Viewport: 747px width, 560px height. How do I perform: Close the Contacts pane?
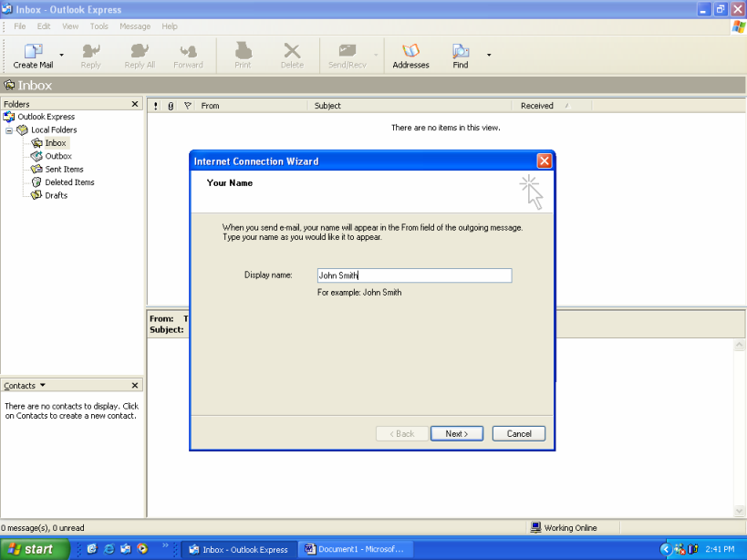[x=135, y=385]
